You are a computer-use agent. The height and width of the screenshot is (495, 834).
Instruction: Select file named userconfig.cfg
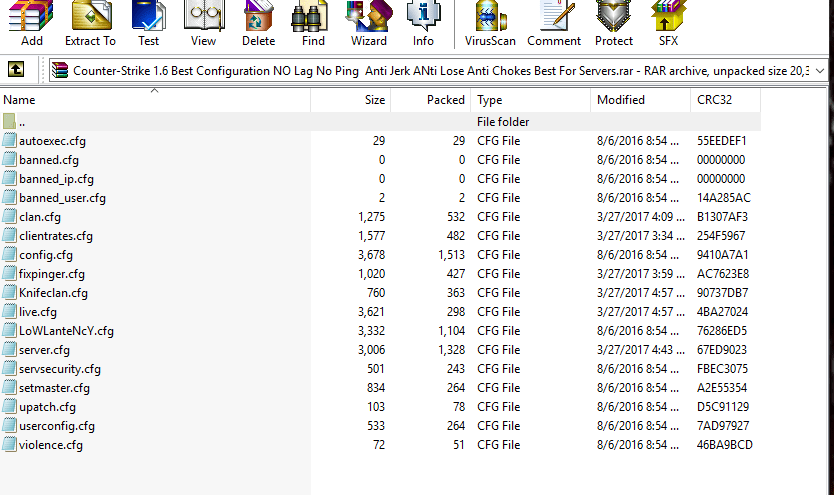57,426
